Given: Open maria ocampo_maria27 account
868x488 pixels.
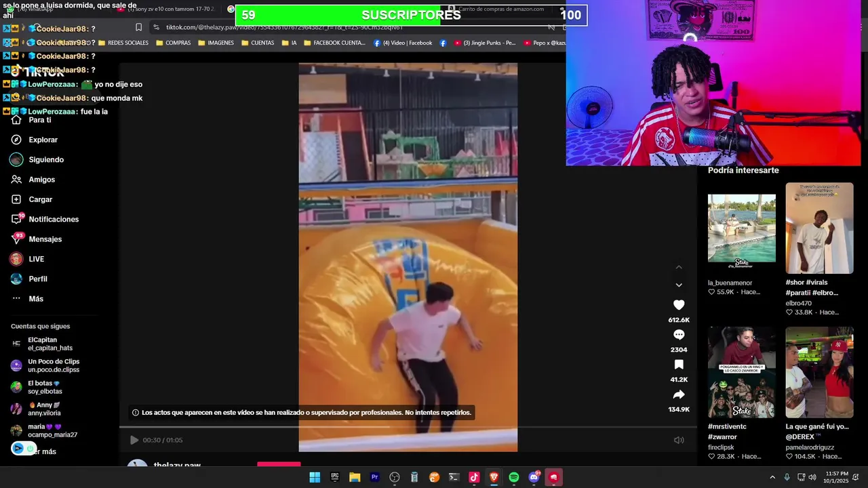Looking at the screenshot, I should pyautogui.click(x=43, y=430).
